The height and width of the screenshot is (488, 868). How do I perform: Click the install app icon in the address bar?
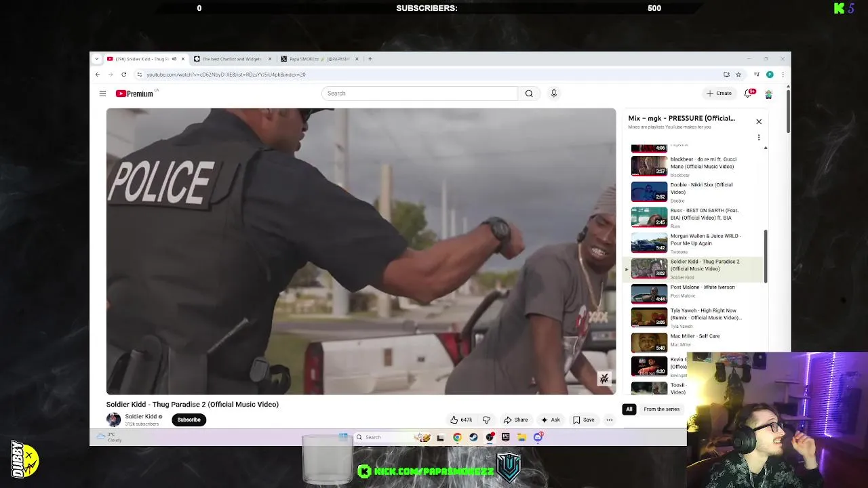click(x=726, y=75)
